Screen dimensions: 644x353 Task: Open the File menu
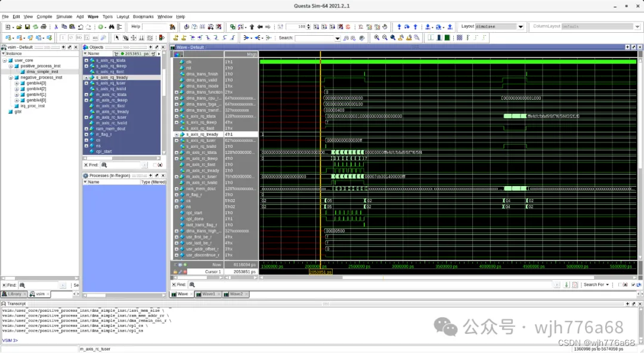pyautogui.click(x=5, y=17)
